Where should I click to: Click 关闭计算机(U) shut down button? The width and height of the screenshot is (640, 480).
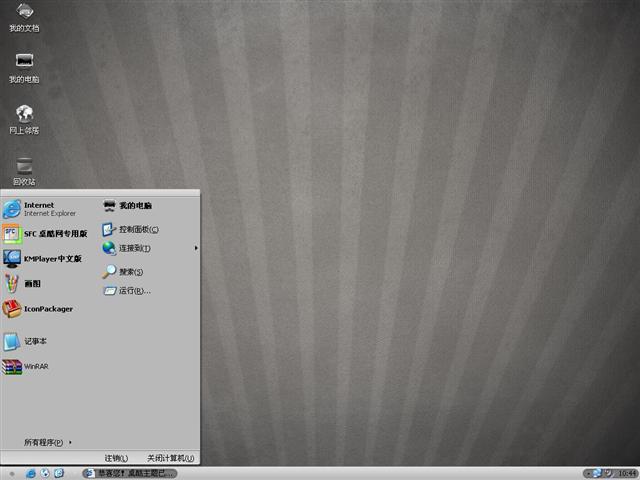tap(170, 458)
